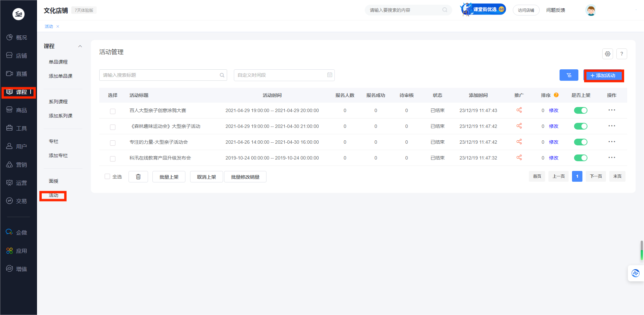Tick the 全选 select-all checkbox
This screenshot has width=644, height=315.
click(107, 176)
